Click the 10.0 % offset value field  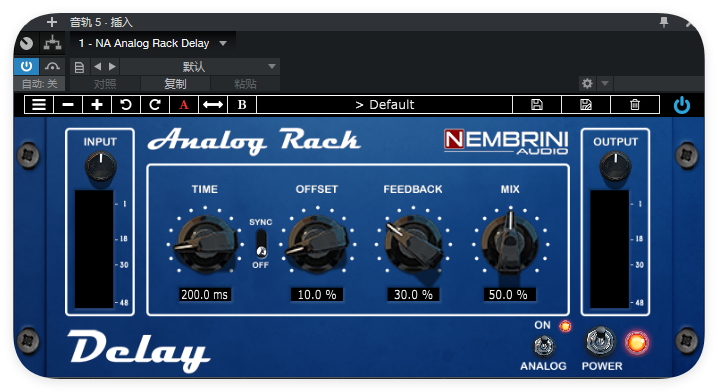tap(317, 294)
